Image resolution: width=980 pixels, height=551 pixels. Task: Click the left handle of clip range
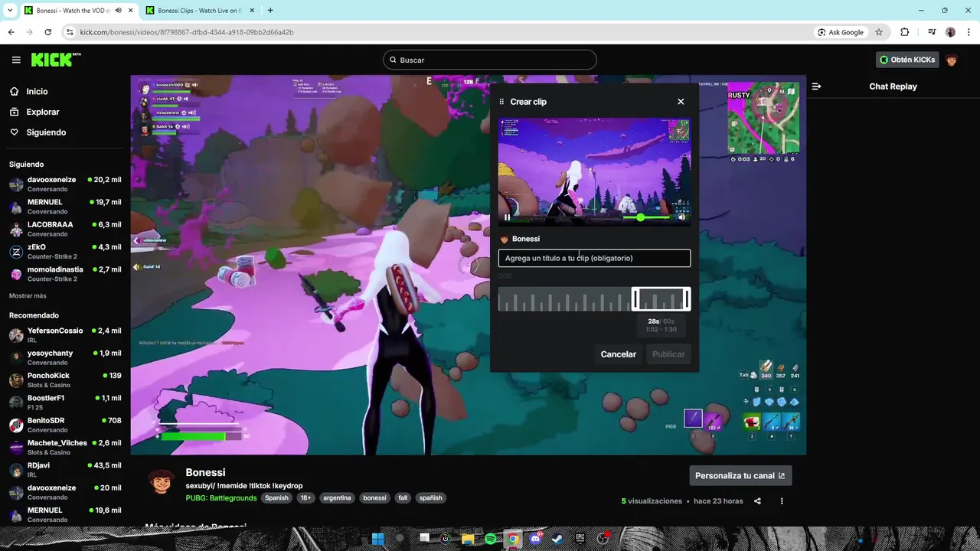tap(635, 299)
